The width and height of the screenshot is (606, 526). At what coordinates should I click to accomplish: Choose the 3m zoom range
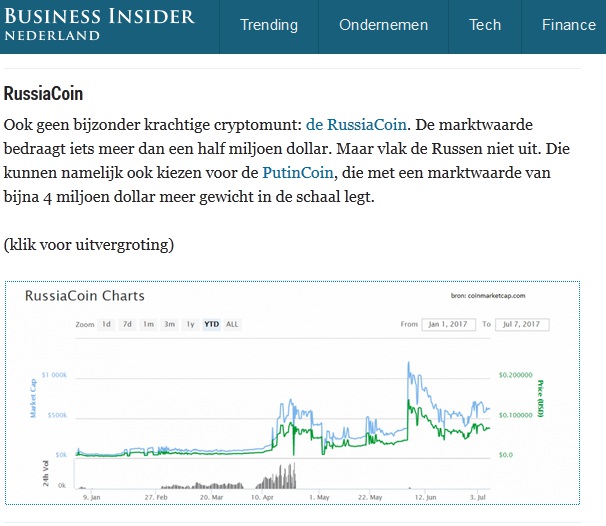pyautogui.click(x=170, y=324)
